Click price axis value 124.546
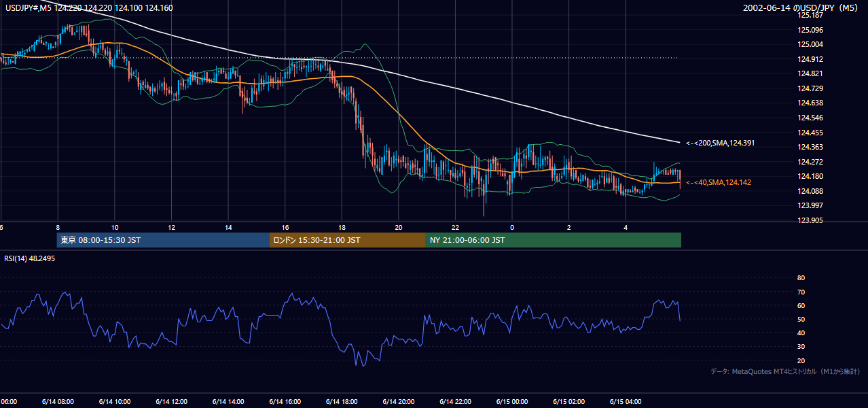868x408 pixels. coord(810,118)
